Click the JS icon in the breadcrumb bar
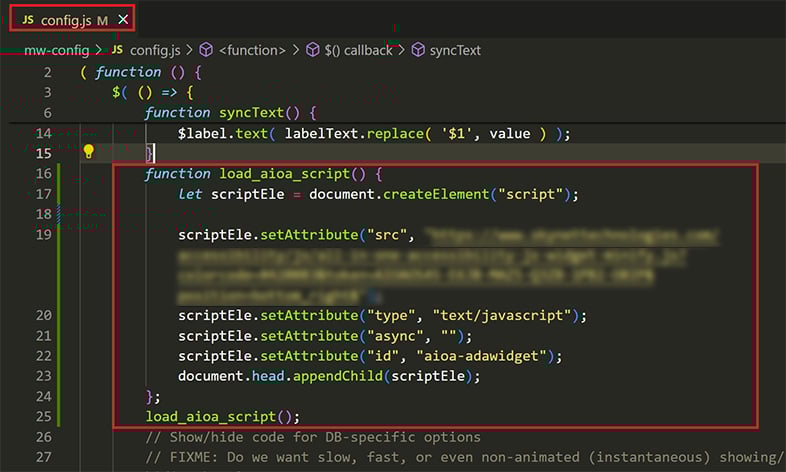This screenshot has height=472, width=786. coord(118,50)
